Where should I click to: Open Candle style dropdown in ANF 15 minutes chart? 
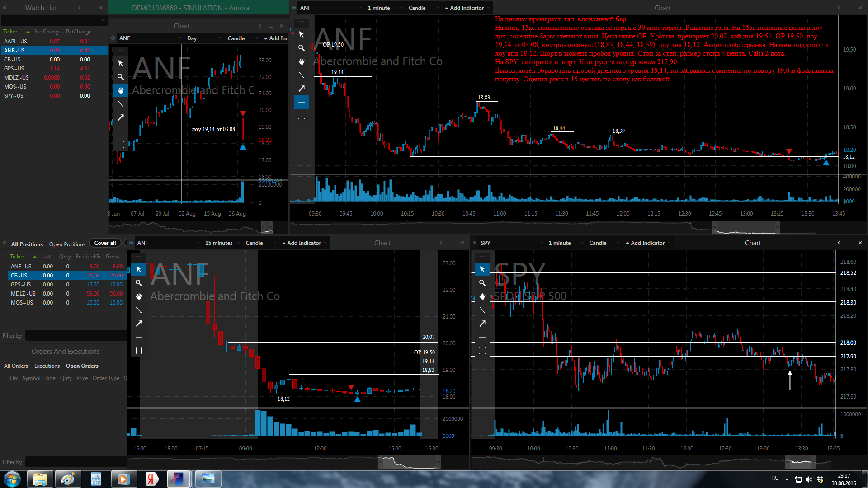(x=260, y=243)
